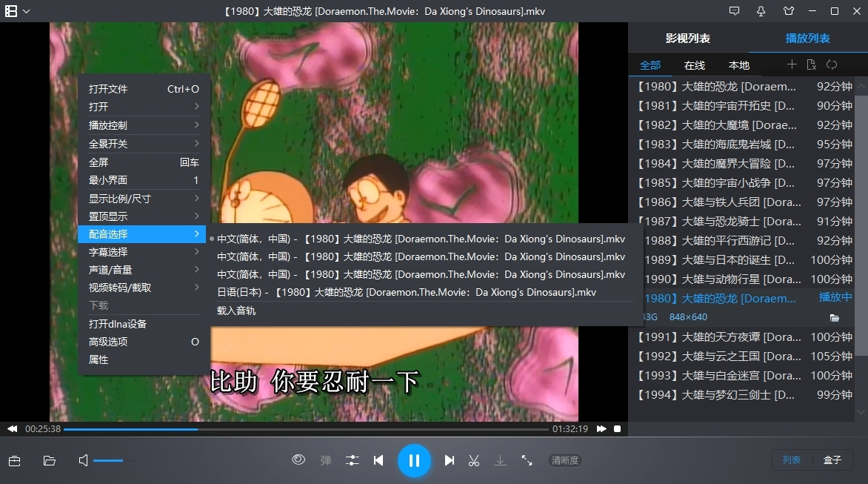
Task: Open the skin/theme icon in title bar
Action: [788, 11]
